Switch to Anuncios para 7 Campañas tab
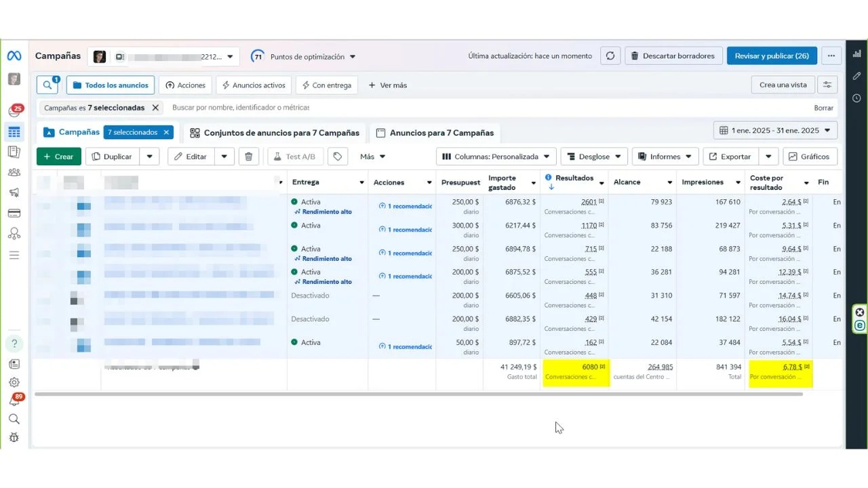This screenshot has height=488, width=868. coord(435,133)
